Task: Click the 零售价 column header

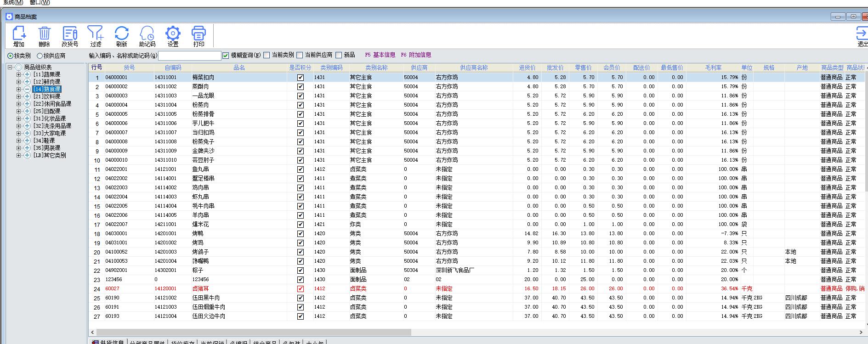Action: (583, 68)
